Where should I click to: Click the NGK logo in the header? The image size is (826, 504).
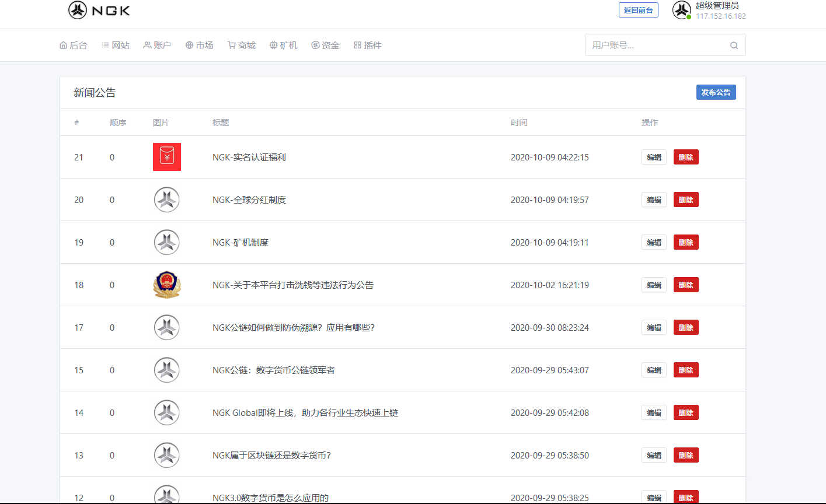tap(99, 10)
